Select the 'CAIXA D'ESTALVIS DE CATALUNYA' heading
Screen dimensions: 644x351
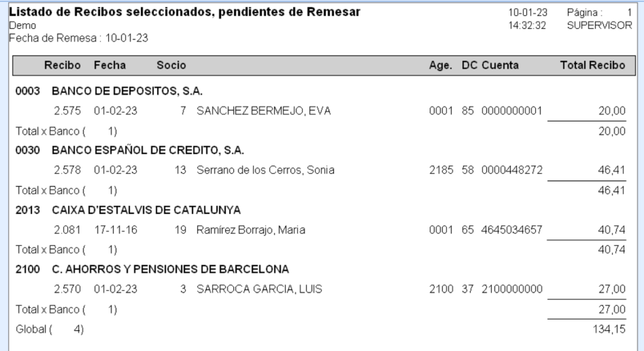click(x=146, y=210)
